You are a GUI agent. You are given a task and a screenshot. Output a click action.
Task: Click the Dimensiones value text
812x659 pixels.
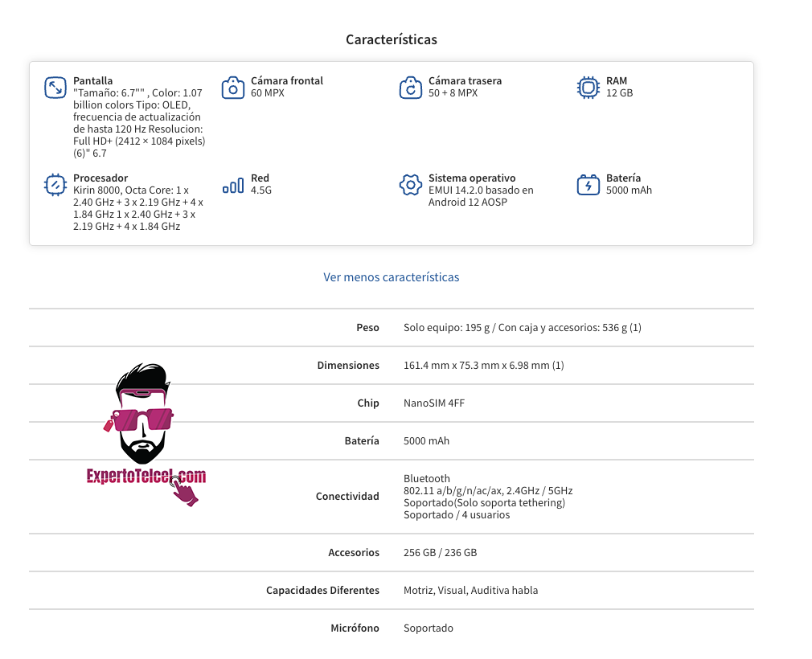(x=484, y=365)
